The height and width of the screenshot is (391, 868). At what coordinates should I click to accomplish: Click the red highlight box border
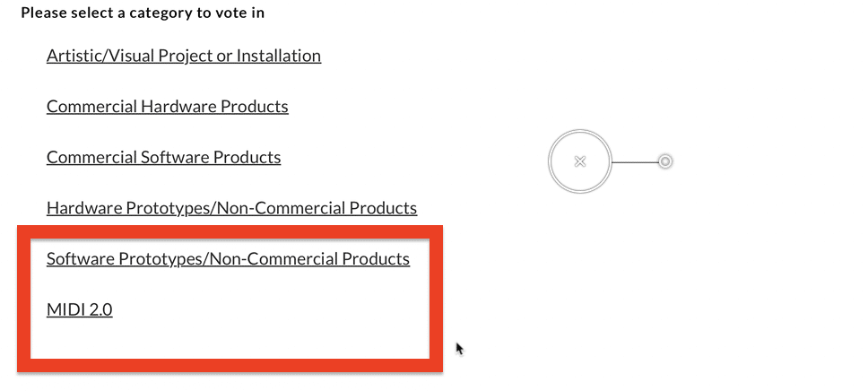tap(230, 232)
